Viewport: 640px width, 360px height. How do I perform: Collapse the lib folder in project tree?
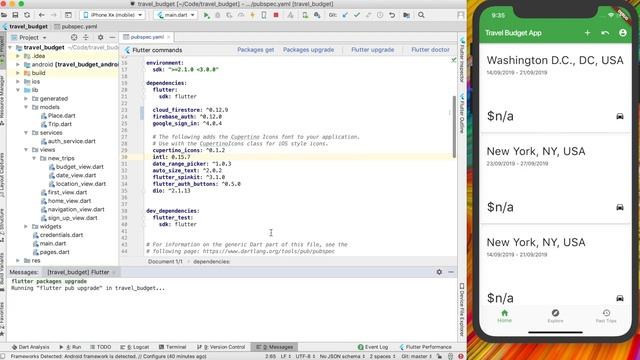pyautogui.click(x=18, y=90)
